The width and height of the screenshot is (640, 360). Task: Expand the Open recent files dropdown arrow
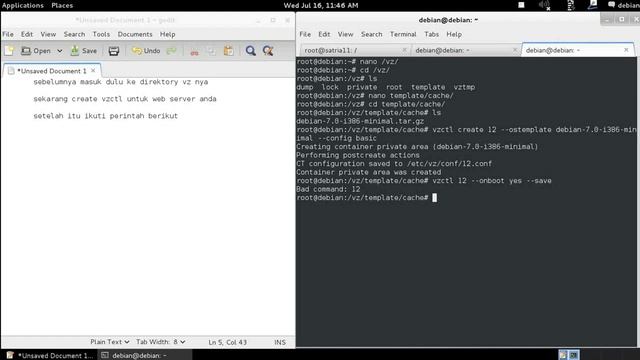pyautogui.click(x=60, y=51)
